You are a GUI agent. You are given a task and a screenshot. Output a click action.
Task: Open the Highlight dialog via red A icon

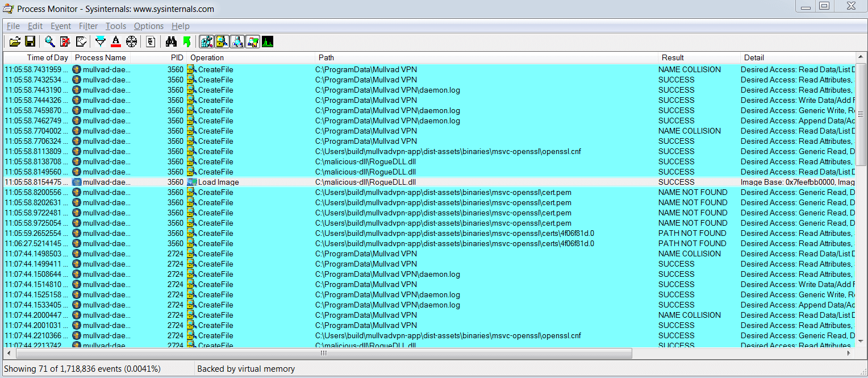pyautogui.click(x=116, y=41)
